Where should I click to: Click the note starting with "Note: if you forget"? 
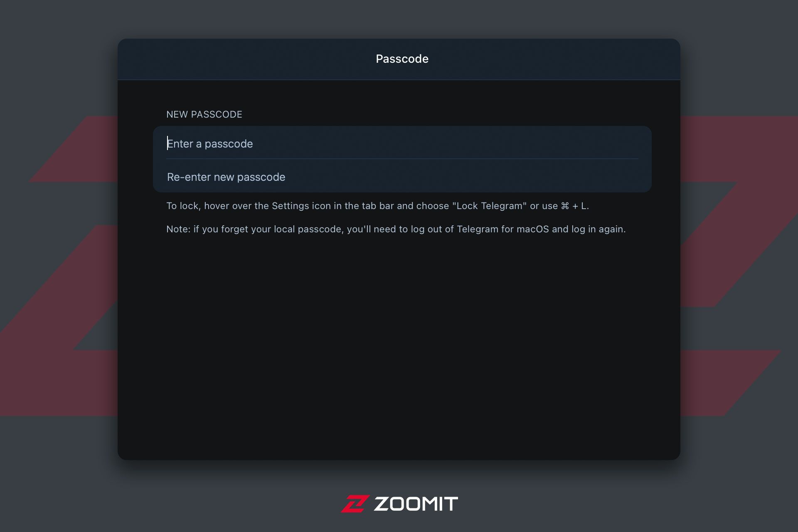[396, 229]
